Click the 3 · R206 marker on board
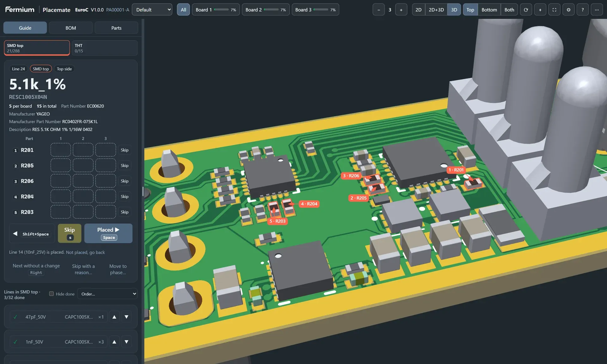Viewport: 607px width, 364px height. [x=351, y=176]
